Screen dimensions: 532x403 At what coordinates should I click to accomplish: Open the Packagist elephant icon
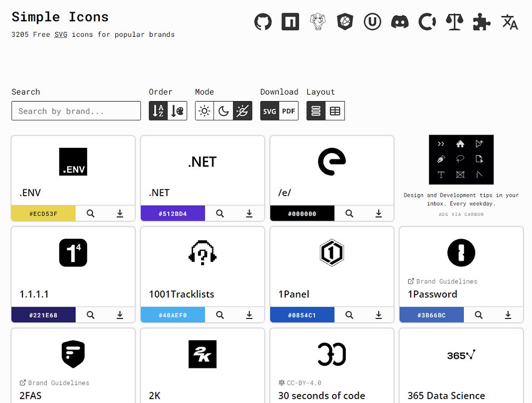click(x=318, y=22)
